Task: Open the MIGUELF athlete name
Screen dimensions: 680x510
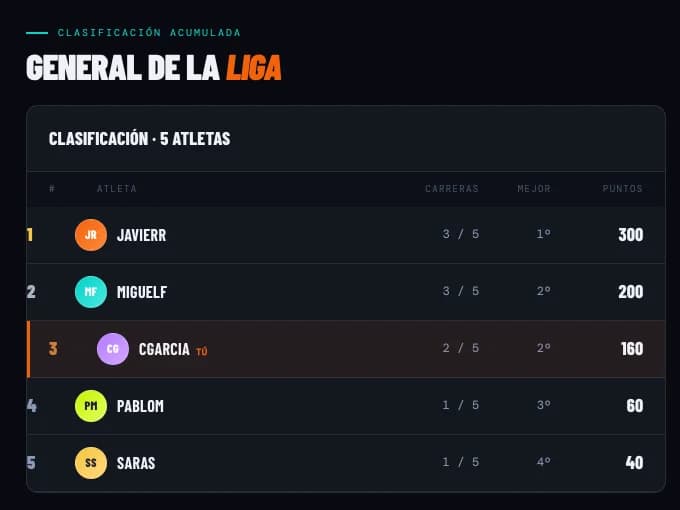Action: pyautogui.click(x=142, y=292)
